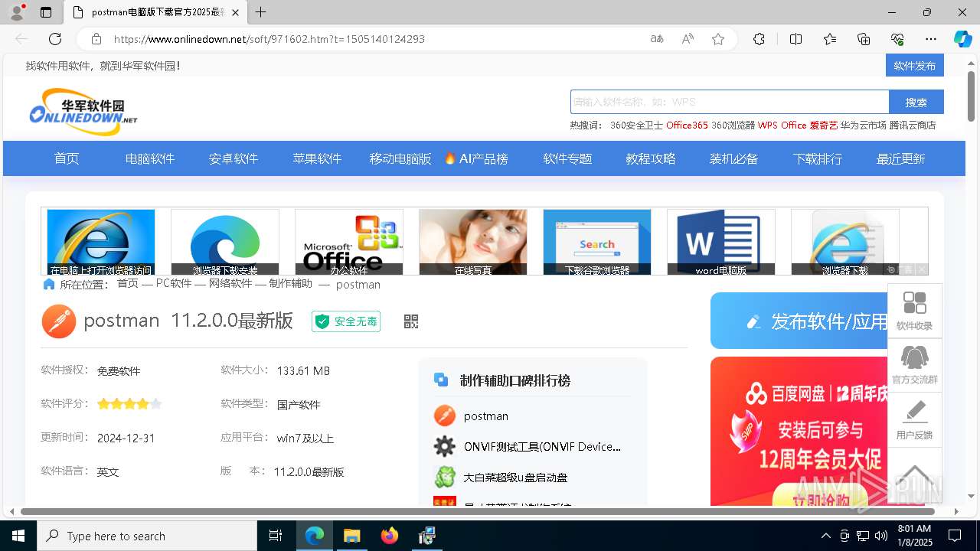Select the 电脑软件 navigation menu item
This screenshot has width=980, height=551.
point(150,158)
